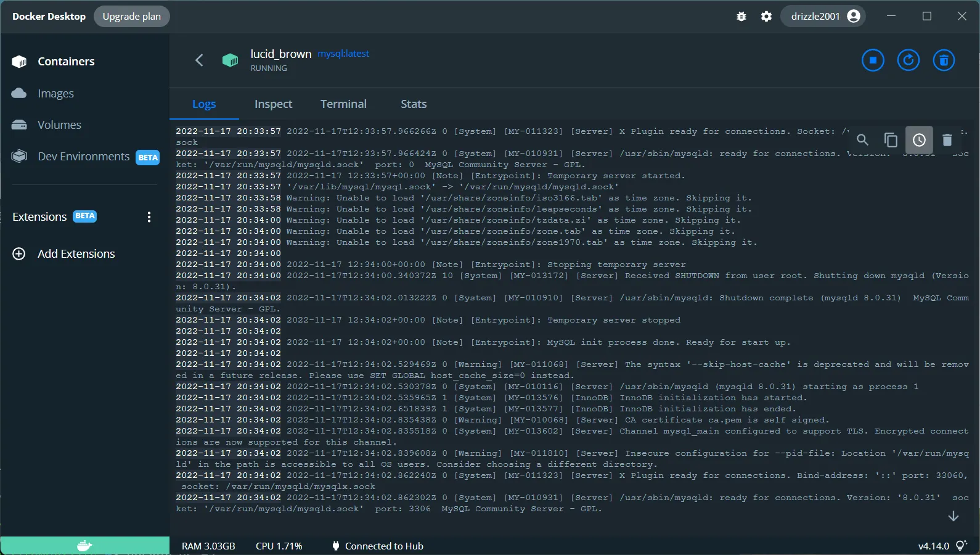Copy logs to clipboard

pyautogui.click(x=891, y=140)
